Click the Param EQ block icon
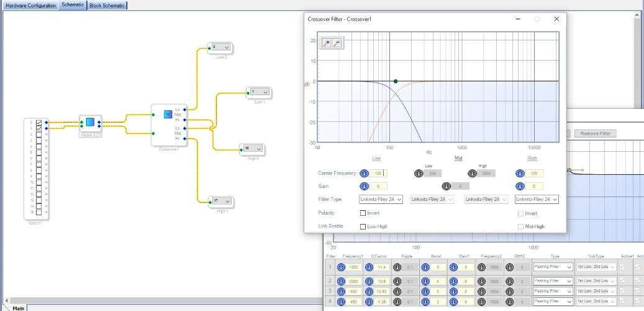Screen dimensions: 644x311 click(90, 122)
